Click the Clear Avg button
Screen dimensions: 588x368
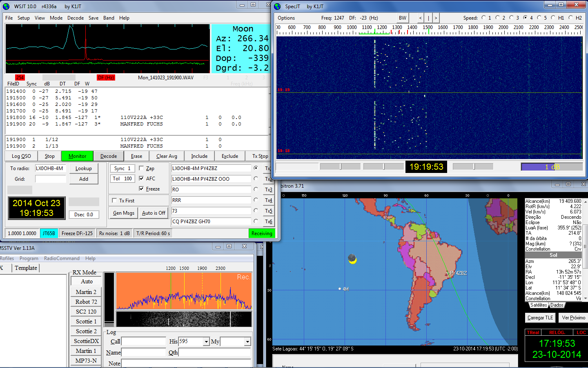[x=167, y=156]
